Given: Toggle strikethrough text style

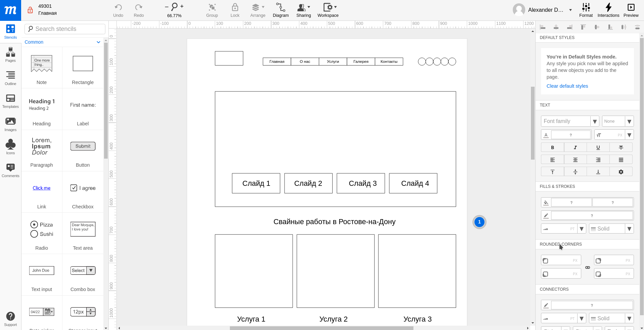Looking at the screenshot, I should [x=621, y=147].
